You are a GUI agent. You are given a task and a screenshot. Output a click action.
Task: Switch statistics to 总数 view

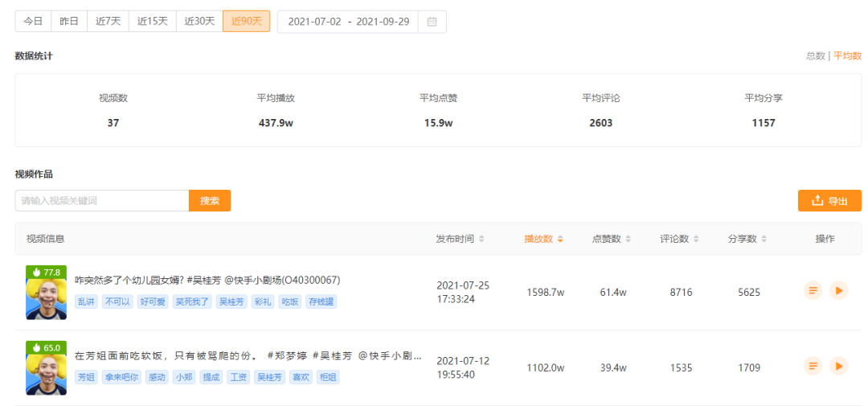[816, 56]
